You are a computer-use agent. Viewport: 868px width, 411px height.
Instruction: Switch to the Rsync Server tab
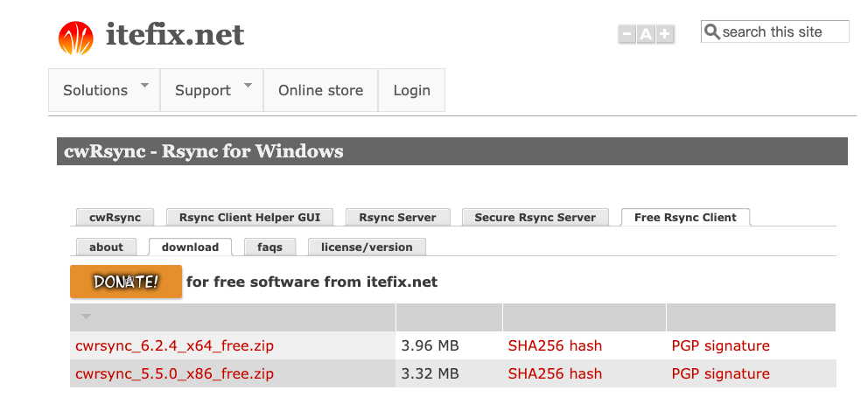pyautogui.click(x=397, y=218)
